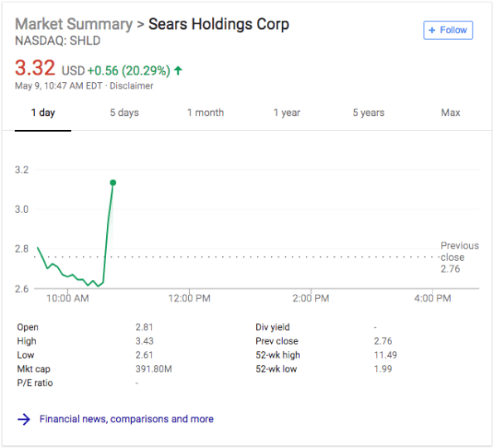Click the High value 3.43
The width and height of the screenshot is (494, 448).
coord(144,341)
